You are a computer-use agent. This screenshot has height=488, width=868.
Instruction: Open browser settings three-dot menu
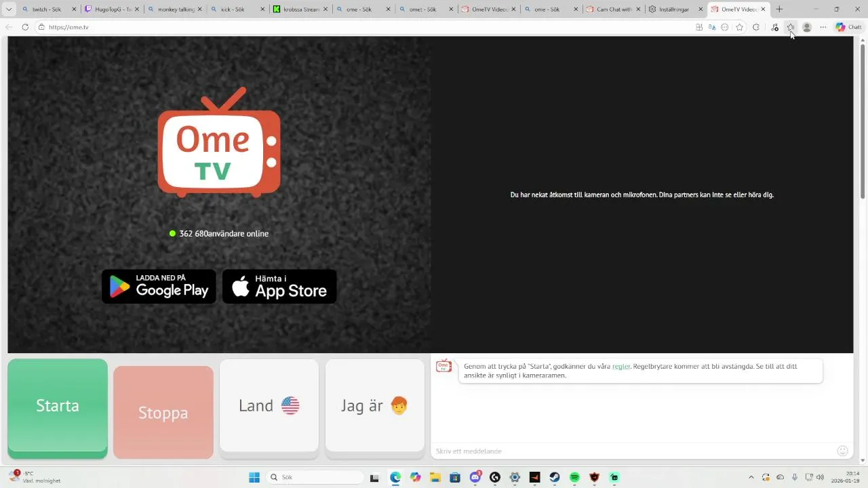pos(823,27)
